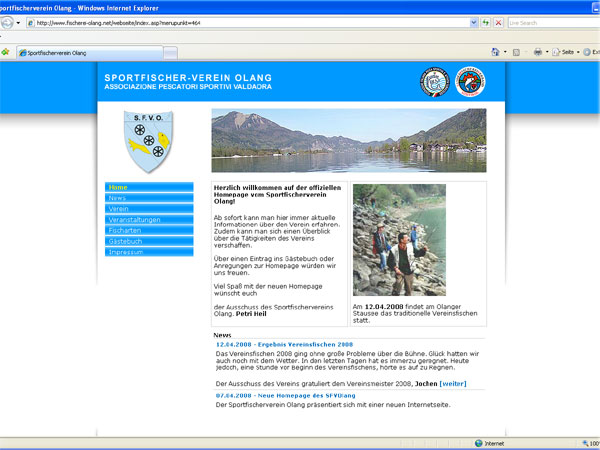The image size is (600, 450).
Task: Open the Home navigation item
Action: click(x=149, y=187)
